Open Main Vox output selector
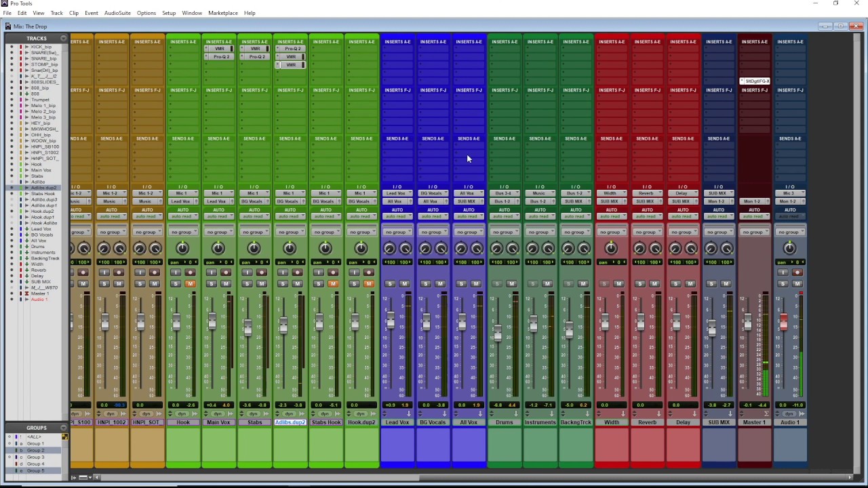868x488 pixels. [x=218, y=201]
